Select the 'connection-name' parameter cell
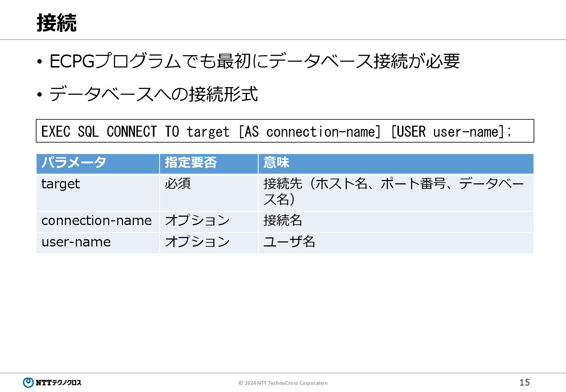The image size is (566, 392). (98, 222)
